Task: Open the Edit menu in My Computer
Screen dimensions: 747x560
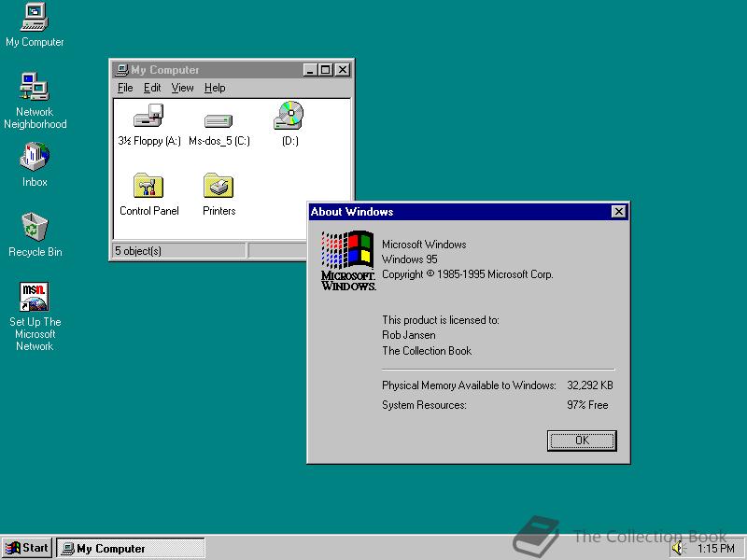Action: [x=152, y=88]
